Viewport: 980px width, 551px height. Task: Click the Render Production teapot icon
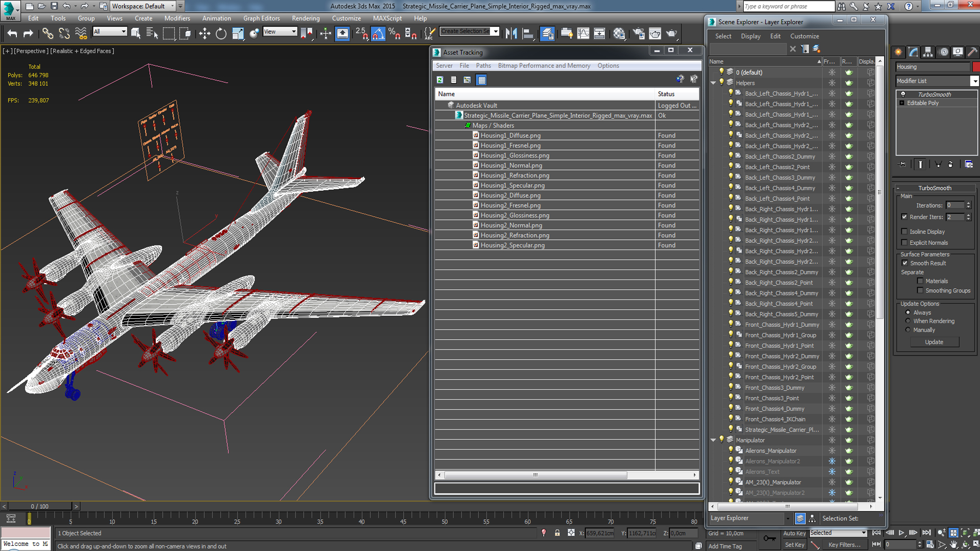click(672, 34)
